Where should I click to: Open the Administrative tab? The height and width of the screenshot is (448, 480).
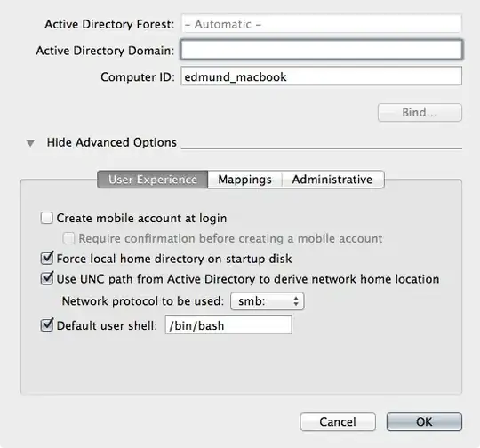[x=332, y=180]
